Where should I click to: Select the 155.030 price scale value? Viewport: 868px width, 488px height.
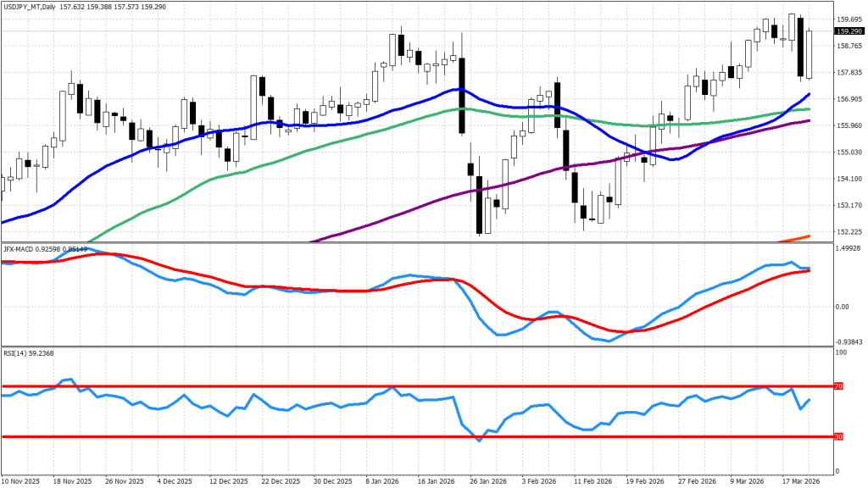pos(849,152)
